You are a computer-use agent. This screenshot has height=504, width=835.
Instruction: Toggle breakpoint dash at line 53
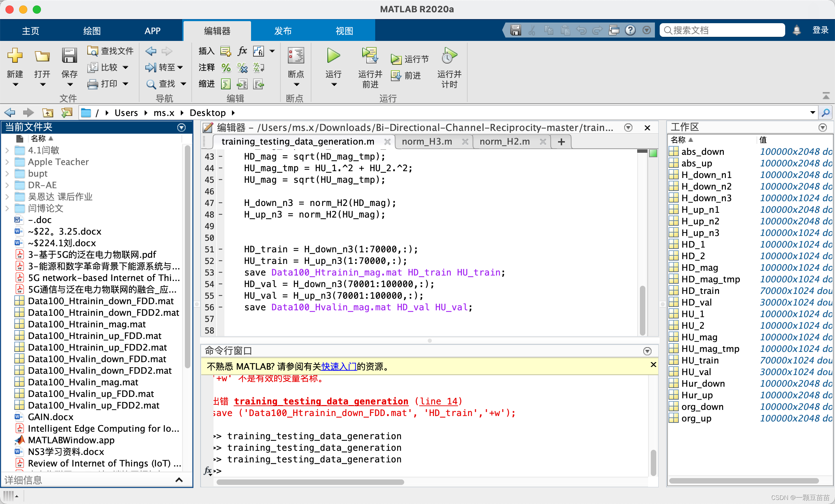point(221,272)
